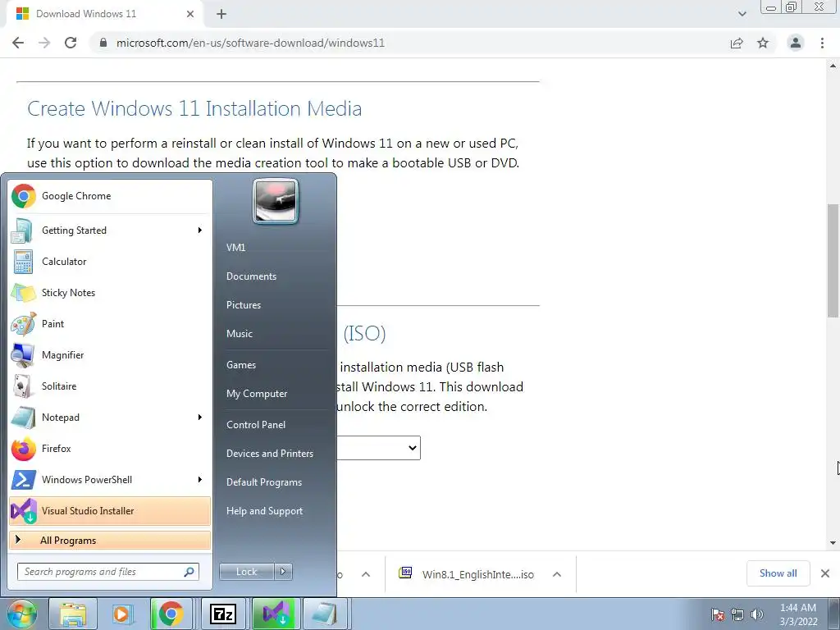Open the Chrome profile avatar
The width and height of the screenshot is (840, 630).
[x=796, y=43]
